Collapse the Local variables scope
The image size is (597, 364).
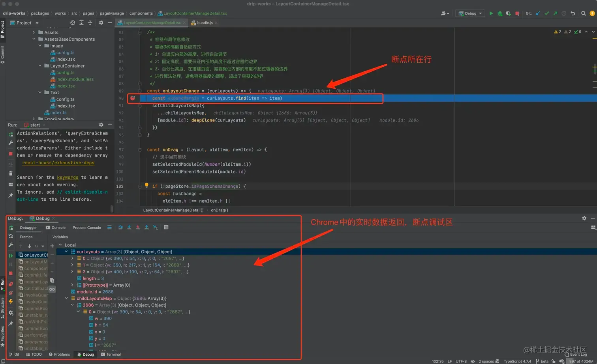coord(60,245)
